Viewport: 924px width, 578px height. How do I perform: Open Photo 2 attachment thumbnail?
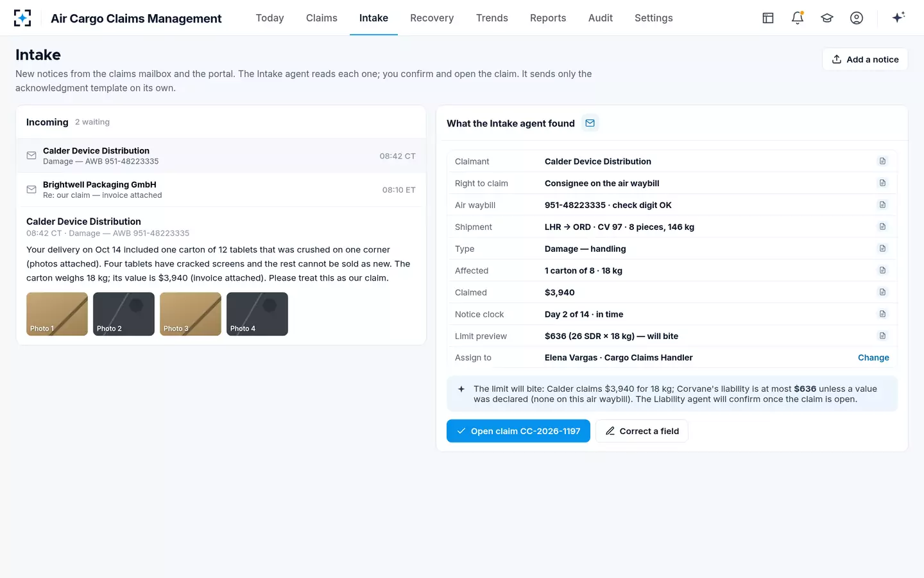(124, 314)
